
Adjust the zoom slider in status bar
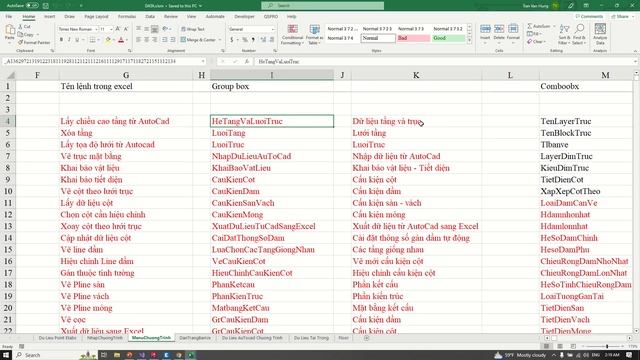click(x=607, y=346)
